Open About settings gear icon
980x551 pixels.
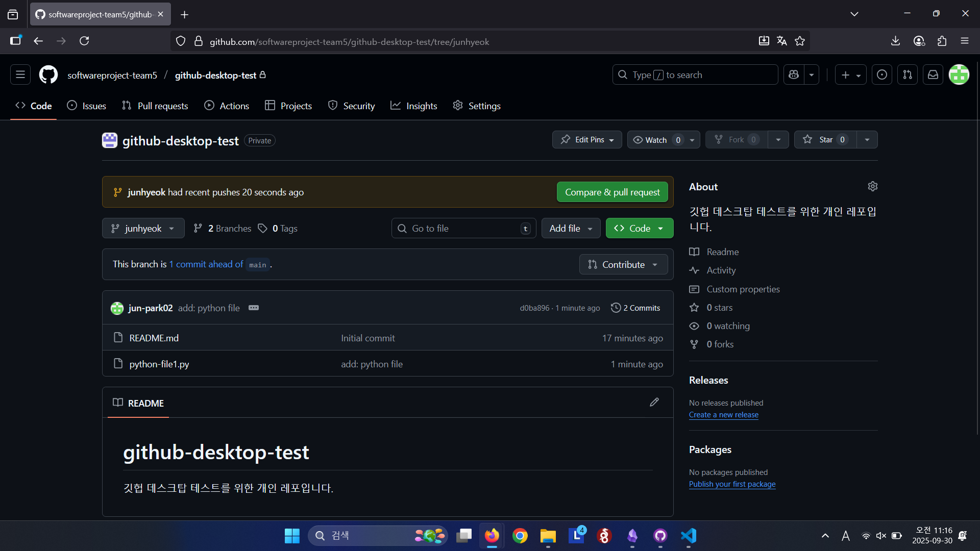873,187
